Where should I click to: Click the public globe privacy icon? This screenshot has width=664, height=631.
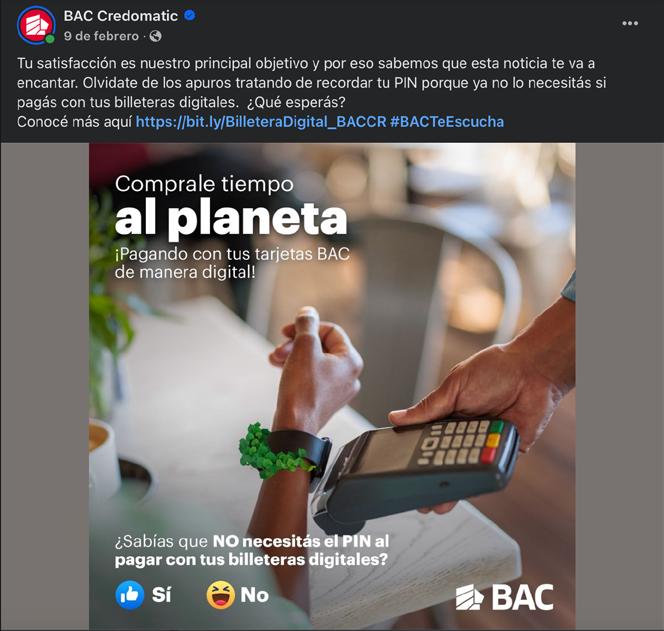pos(156,36)
